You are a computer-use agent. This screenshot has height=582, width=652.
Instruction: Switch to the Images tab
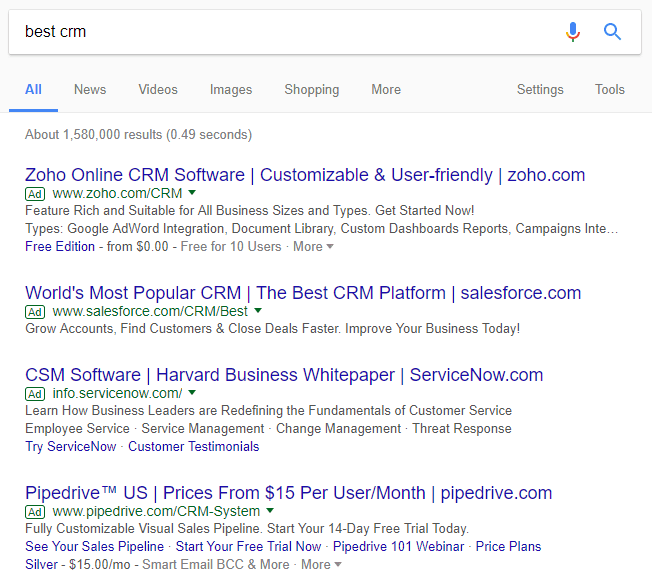coord(231,89)
